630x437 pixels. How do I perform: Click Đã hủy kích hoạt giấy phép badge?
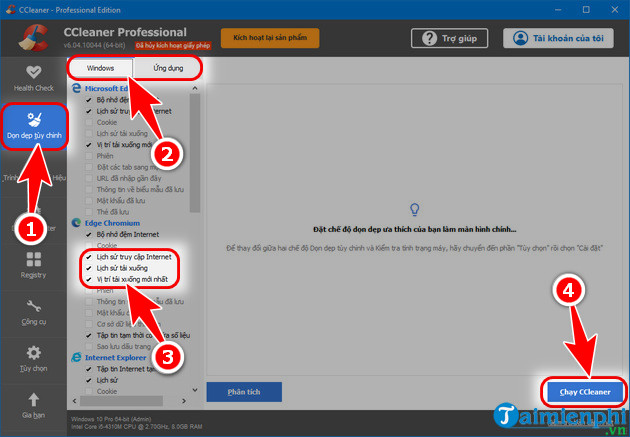173,45
